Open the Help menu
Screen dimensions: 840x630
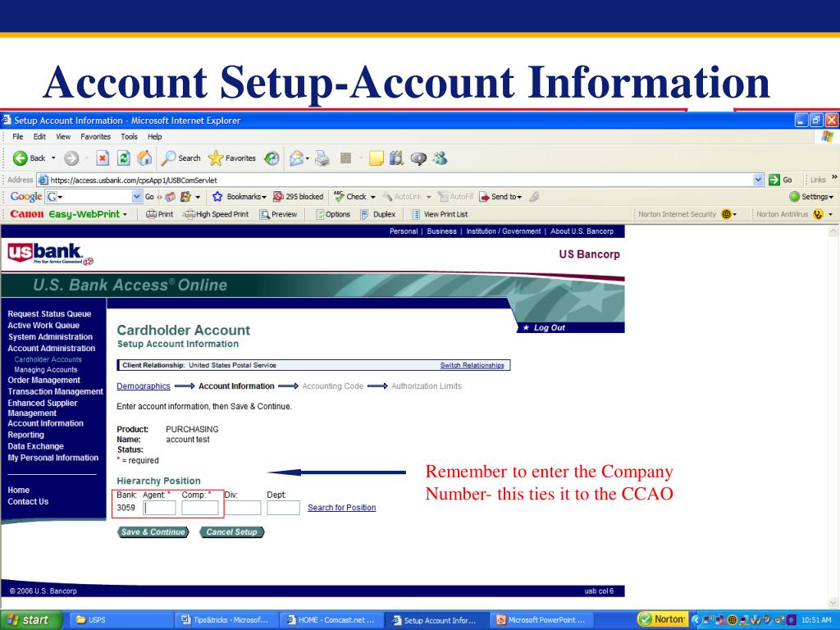[155, 137]
